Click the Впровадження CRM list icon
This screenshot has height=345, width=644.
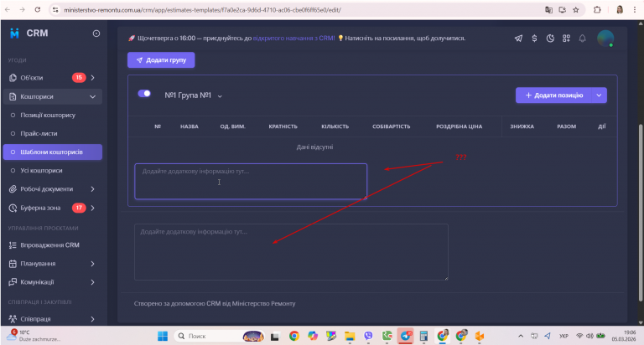click(x=13, y=245)
